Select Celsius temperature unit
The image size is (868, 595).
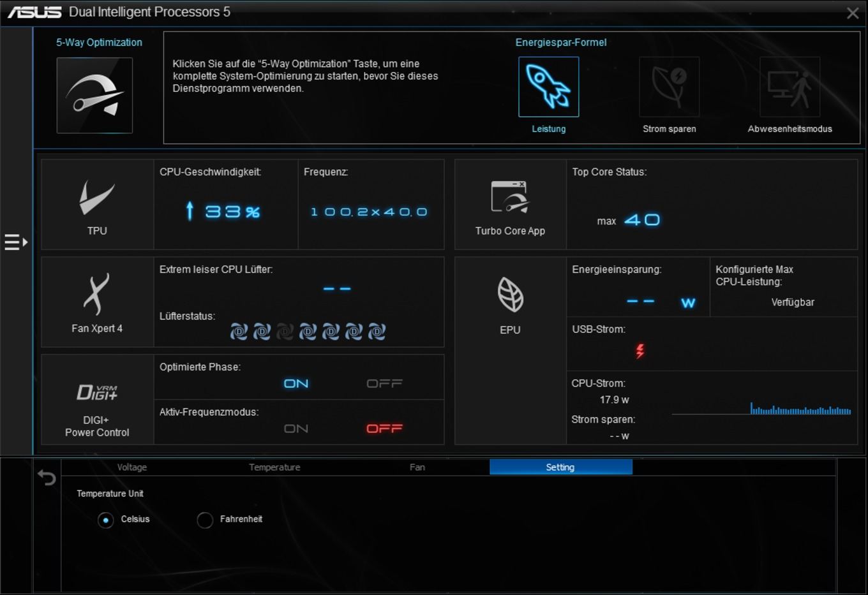(106, 520)
